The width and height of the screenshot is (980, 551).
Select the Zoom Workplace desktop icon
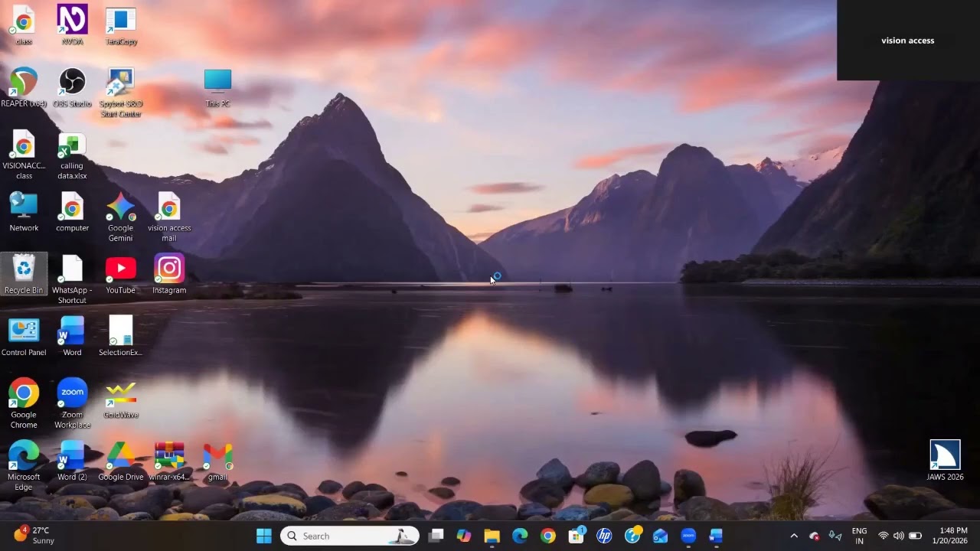[x=72, y=403]
